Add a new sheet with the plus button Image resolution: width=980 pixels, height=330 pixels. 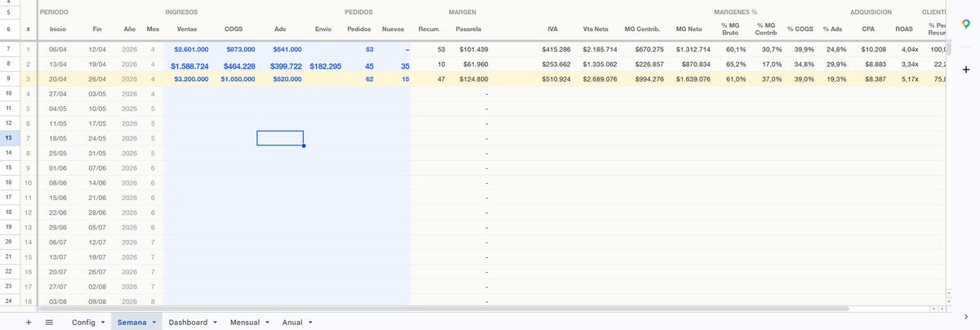coord(29,323)
